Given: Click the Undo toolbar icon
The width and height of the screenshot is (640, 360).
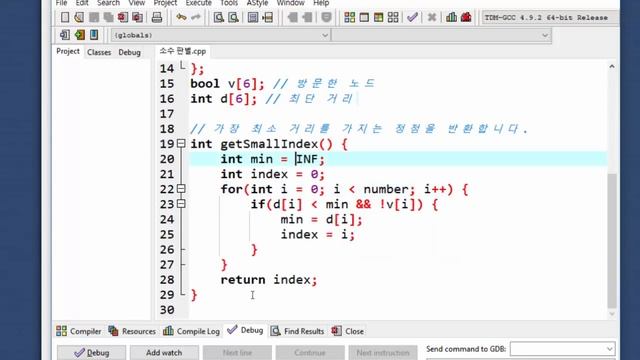Looking at the screenshot, I should coord(181,17).
